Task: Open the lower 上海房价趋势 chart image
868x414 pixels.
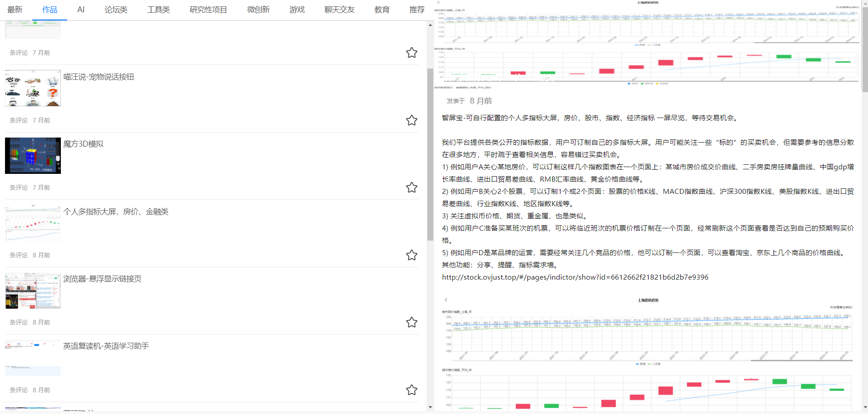Action: [648, 354]
